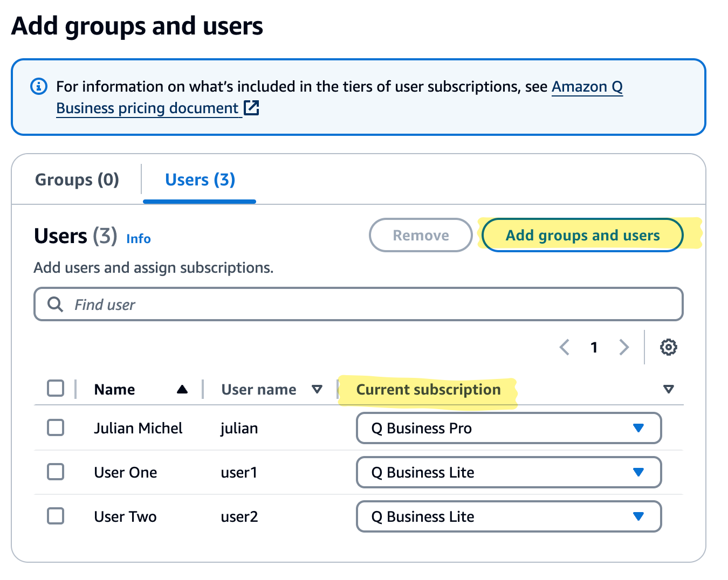The width and height of the screenshot is (728, 580).
Task: Click the filter triangle on Current subscription header
Action: pos(669,389)
